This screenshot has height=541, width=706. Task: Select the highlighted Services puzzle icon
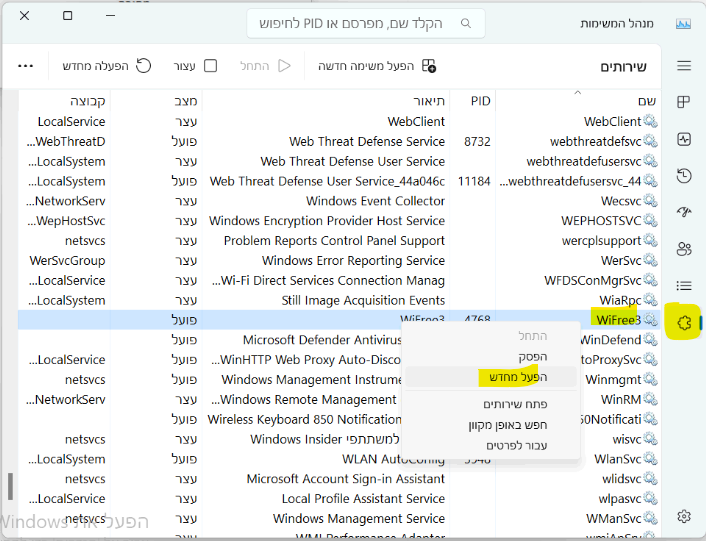tap(684, 322)
